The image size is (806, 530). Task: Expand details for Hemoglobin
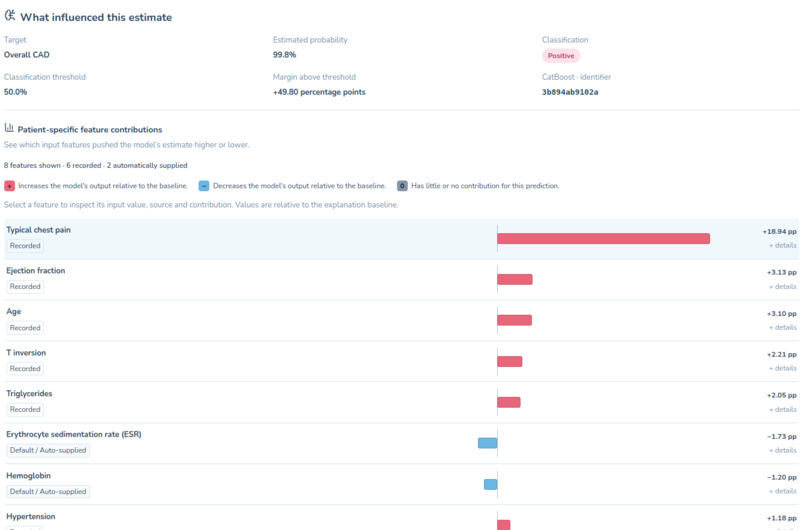pyautogui.click(x=783, y=491)
